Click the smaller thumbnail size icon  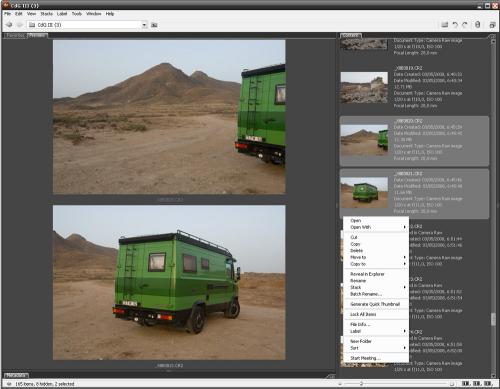click(340, 384)
